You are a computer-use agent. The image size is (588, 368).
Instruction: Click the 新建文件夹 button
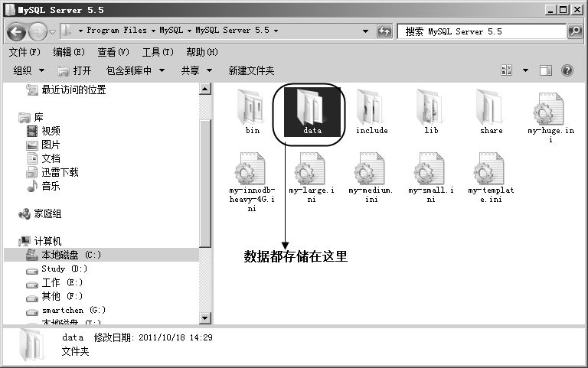click(x=251, y=70)
